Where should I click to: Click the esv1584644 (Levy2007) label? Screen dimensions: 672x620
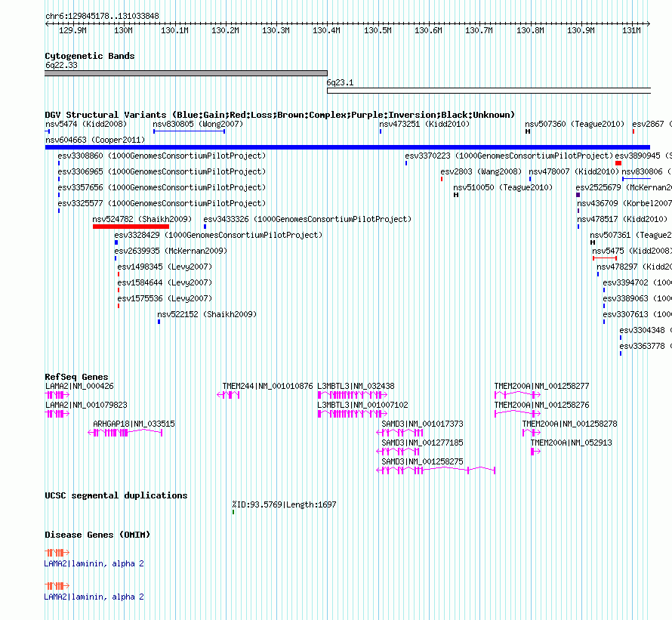[x=165, y=282]
